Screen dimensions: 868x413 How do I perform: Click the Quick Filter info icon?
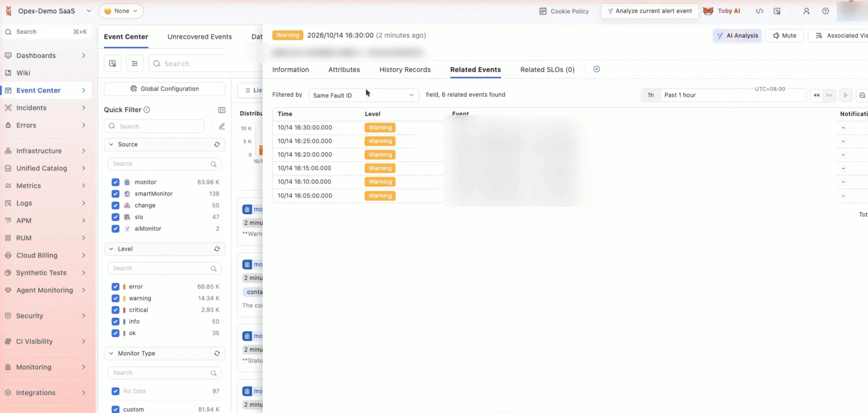[x=147, y=110]
